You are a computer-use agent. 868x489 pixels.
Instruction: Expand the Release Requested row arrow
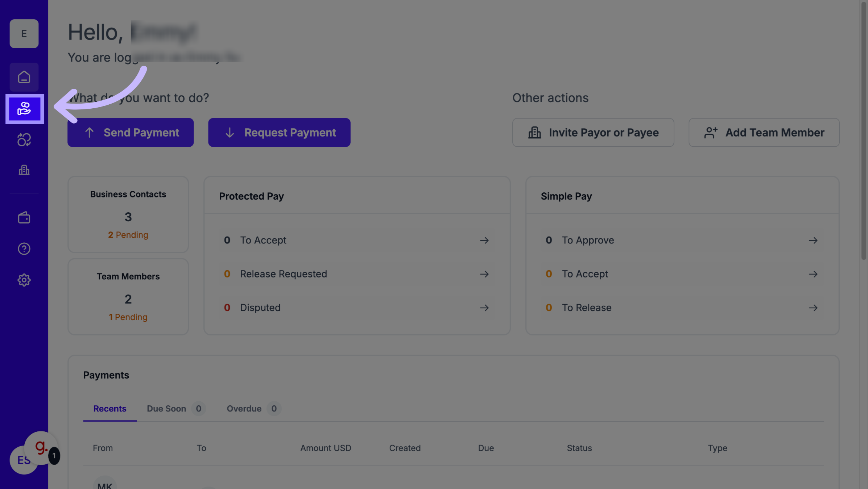point(484,274)
